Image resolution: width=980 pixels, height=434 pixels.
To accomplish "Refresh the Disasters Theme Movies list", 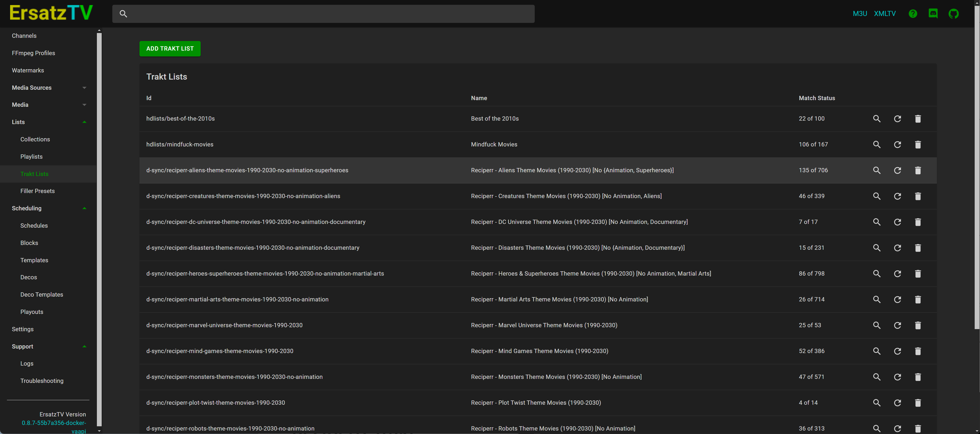I will coord(897,248).
